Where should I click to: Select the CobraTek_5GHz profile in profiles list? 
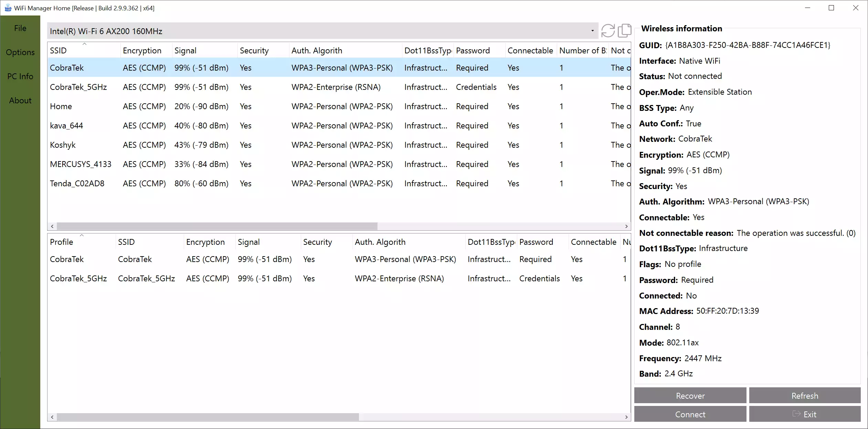coord(339,279)
